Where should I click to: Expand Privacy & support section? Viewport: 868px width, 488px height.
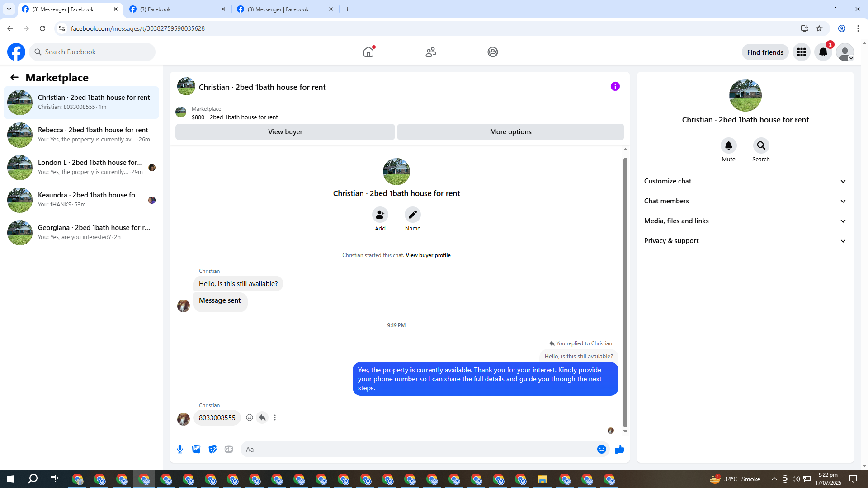[745, 241]
